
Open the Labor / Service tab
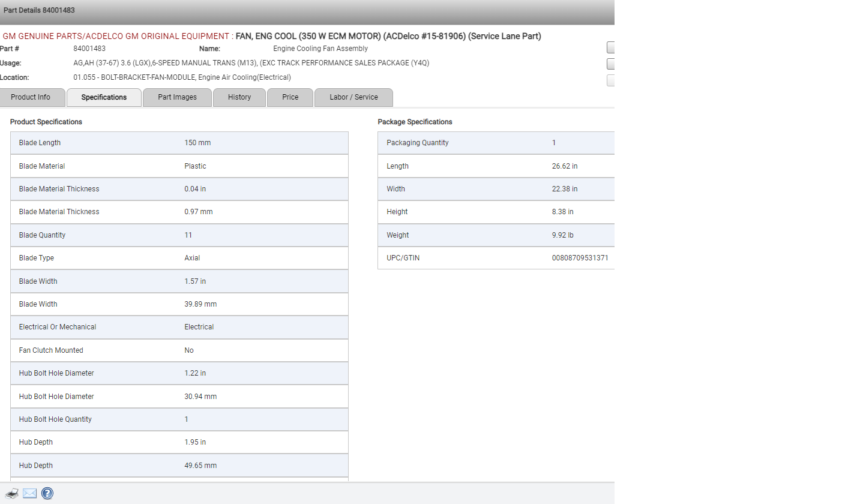tap(353, 97)
